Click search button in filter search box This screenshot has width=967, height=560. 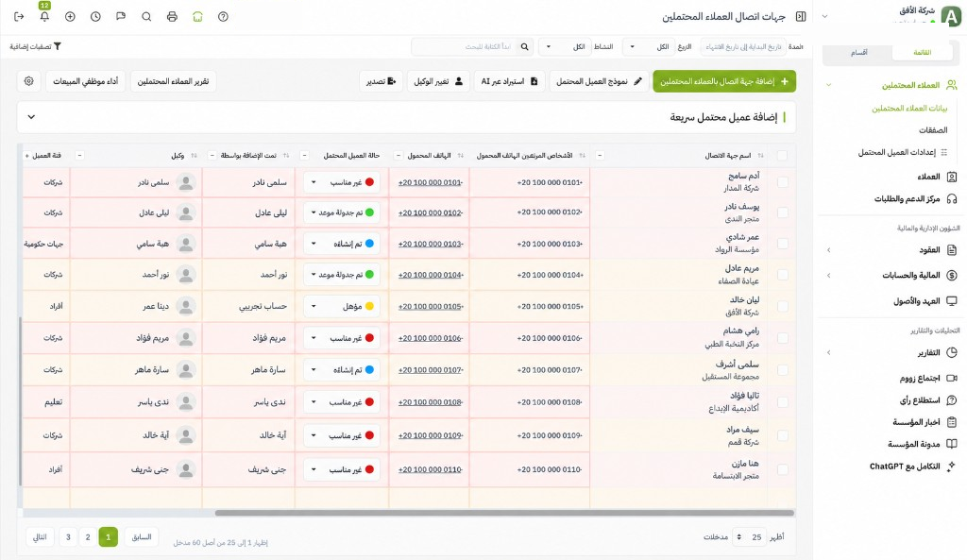coord(525,47)
